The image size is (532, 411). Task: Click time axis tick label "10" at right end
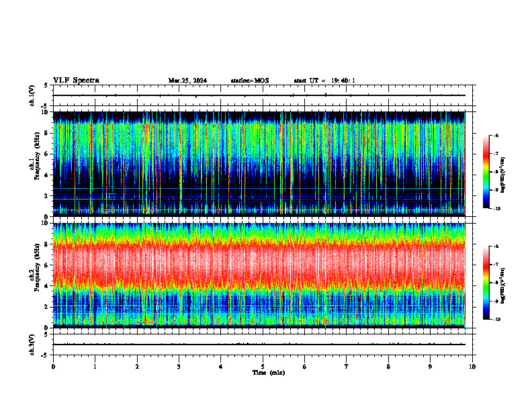(472, 367)
